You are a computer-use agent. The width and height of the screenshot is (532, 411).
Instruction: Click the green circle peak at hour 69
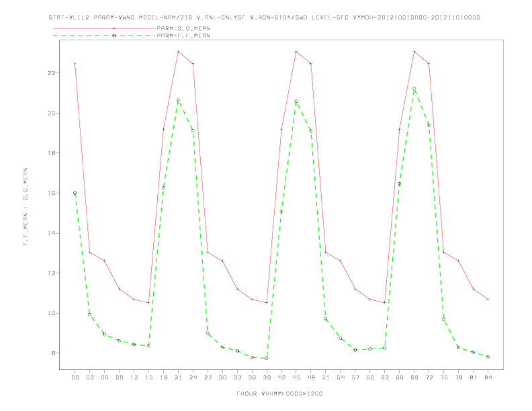pos(414,89)
